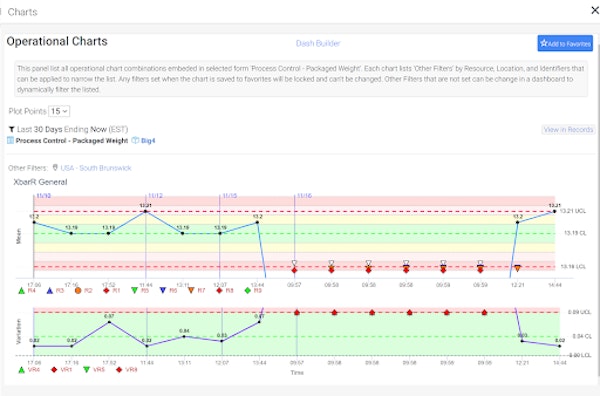
Task: Toggle the R3 blue triangle legend marker
Action: (49, 291)
